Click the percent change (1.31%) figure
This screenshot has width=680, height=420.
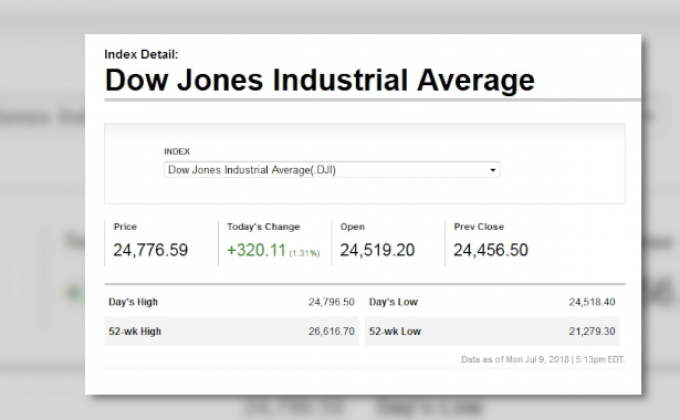pos(304,253)
